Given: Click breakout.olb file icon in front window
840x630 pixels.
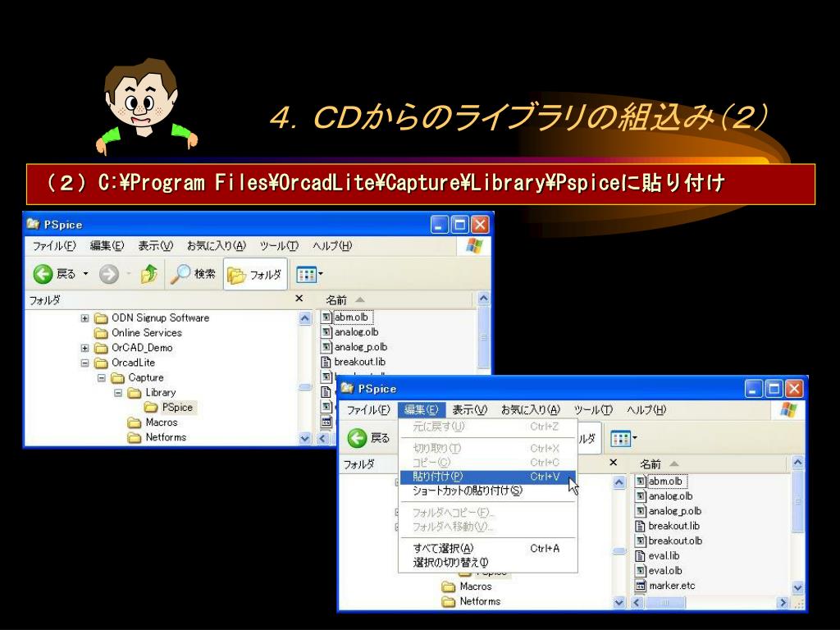Looking at the screenshot, I should (640, 541).
